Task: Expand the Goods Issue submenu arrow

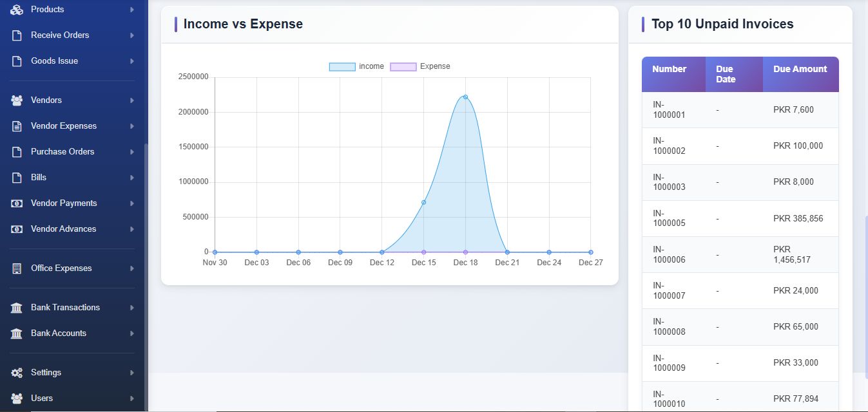Action: click(x=131, y=61)
